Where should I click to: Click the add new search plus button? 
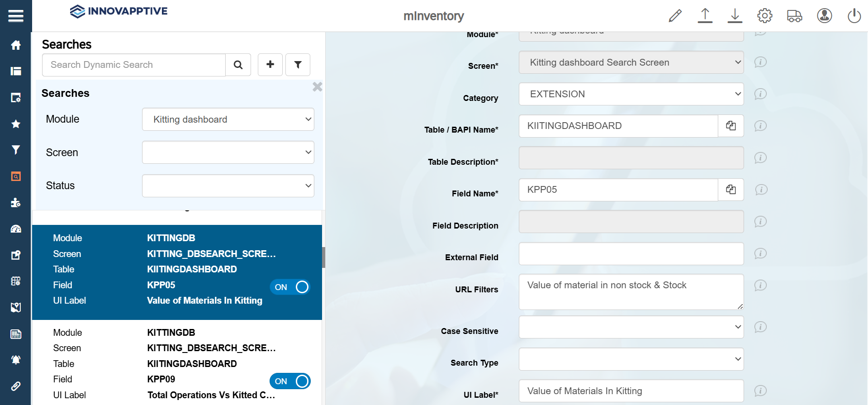point(270,65)
